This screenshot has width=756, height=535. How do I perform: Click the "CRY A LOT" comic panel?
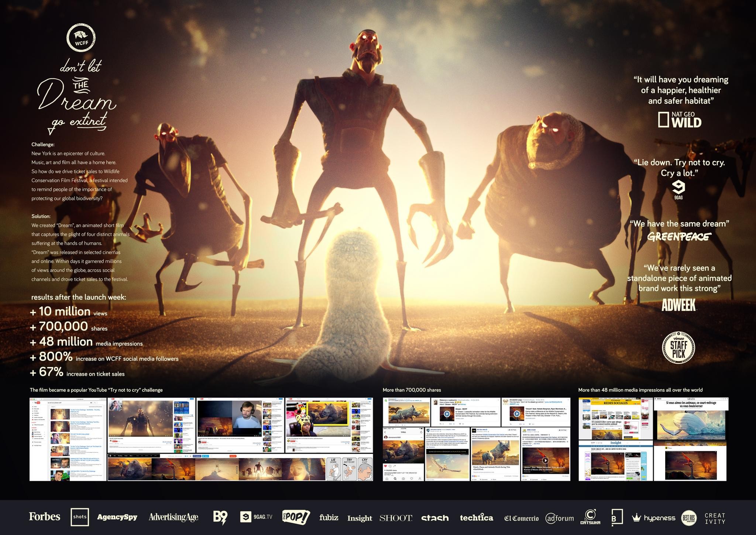coord(365,469)
